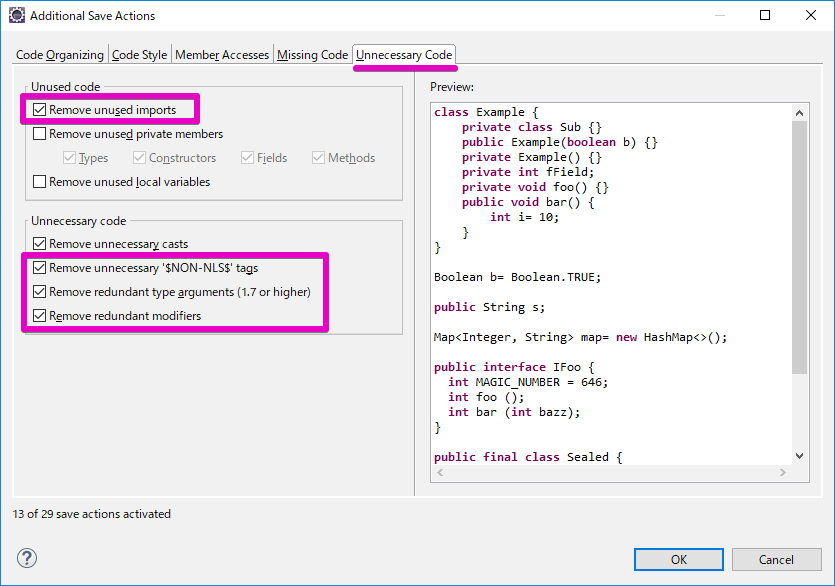835x586 pixels.
Task: Click the Eclipse window icon in title bar
Action: (17, 15)
